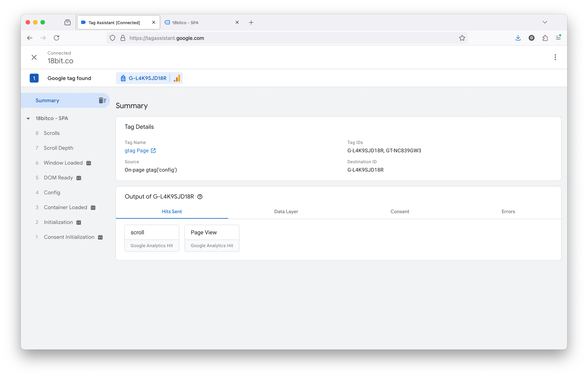Click the API call icon beside Container Loaded

click(93, 208)
